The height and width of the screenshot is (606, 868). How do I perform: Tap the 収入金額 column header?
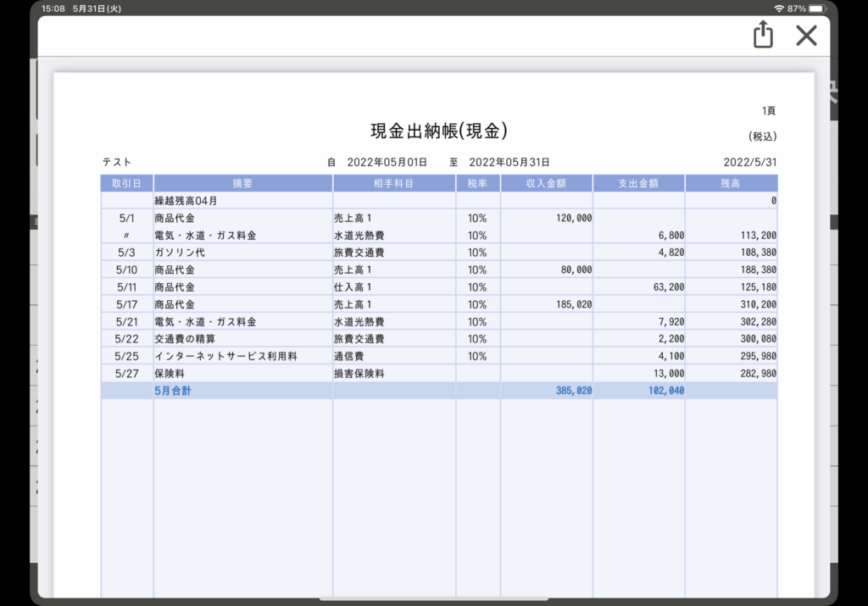click(547, 183)
